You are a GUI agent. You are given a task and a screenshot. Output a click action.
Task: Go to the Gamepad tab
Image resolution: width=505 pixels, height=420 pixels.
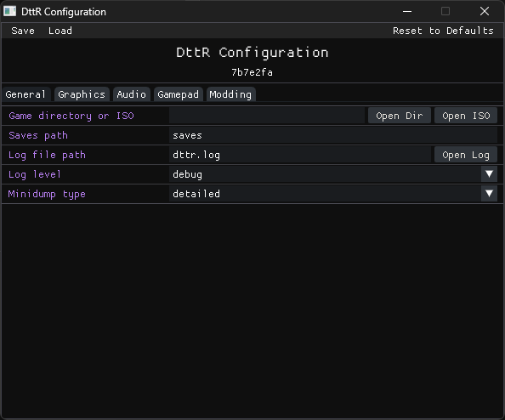(178, 94)
